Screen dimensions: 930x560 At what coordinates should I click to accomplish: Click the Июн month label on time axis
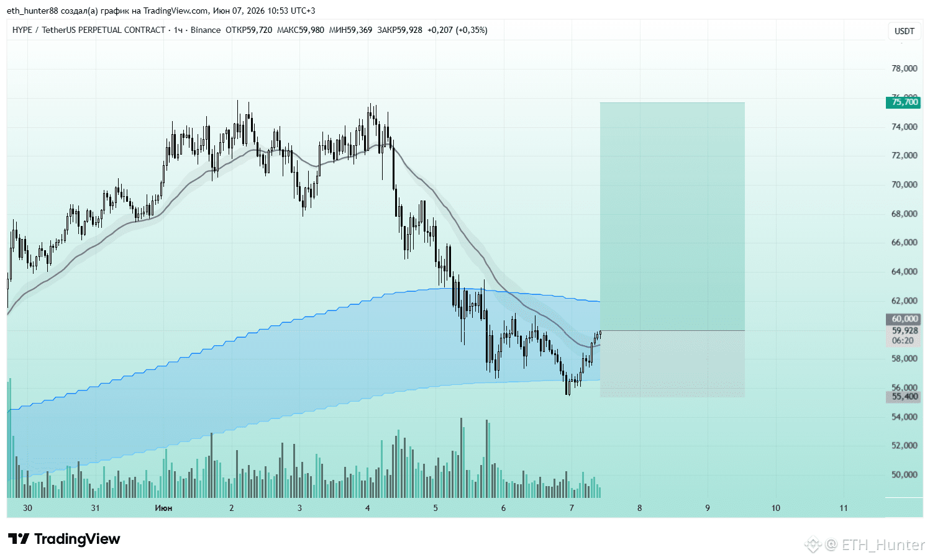tap(163, 508)
